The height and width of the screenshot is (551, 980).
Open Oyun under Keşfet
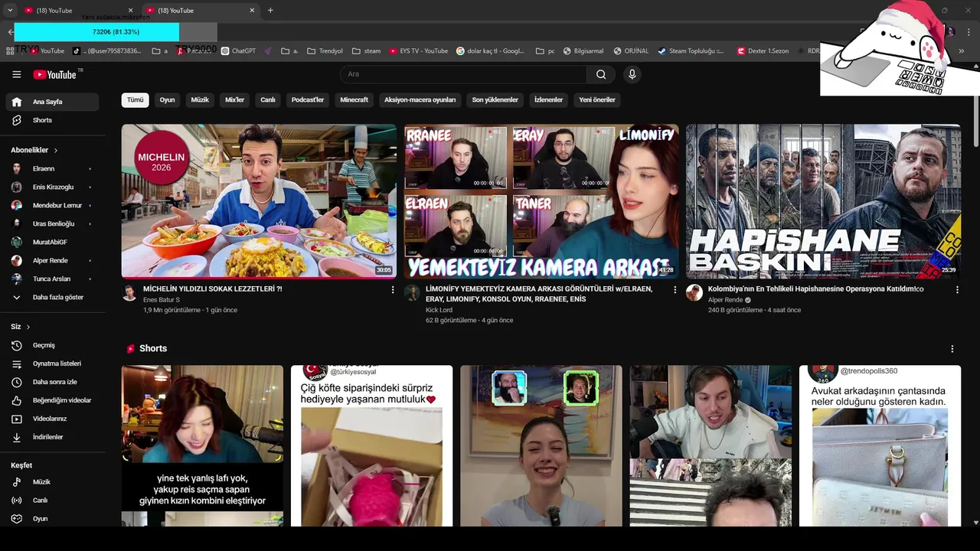pyautogui.click(x=52, y=519)
